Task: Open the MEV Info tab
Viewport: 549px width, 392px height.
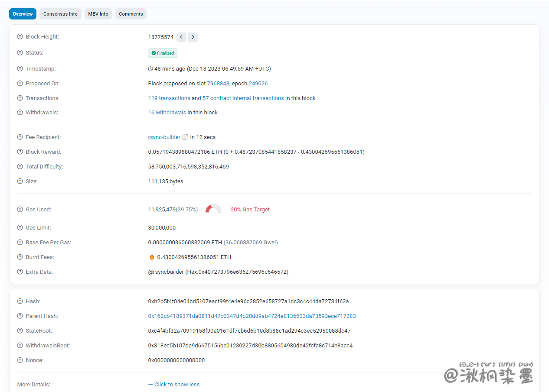Action: click(x=98, y=14)
